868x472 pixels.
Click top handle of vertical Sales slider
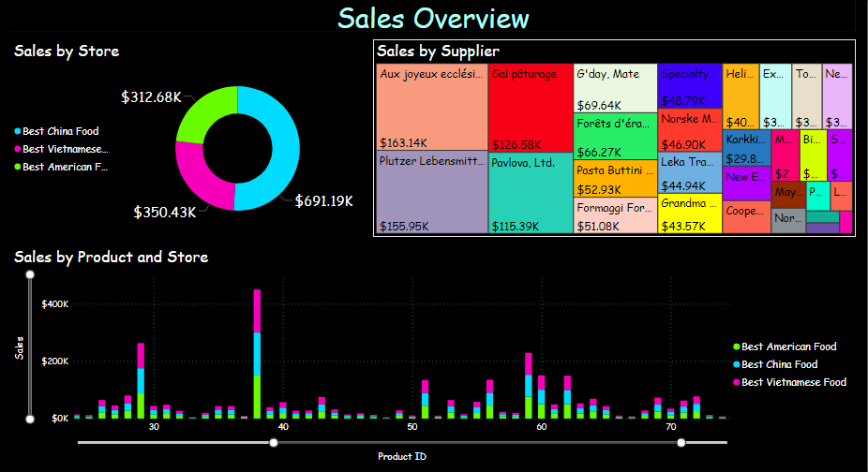[x=30, y=274]
